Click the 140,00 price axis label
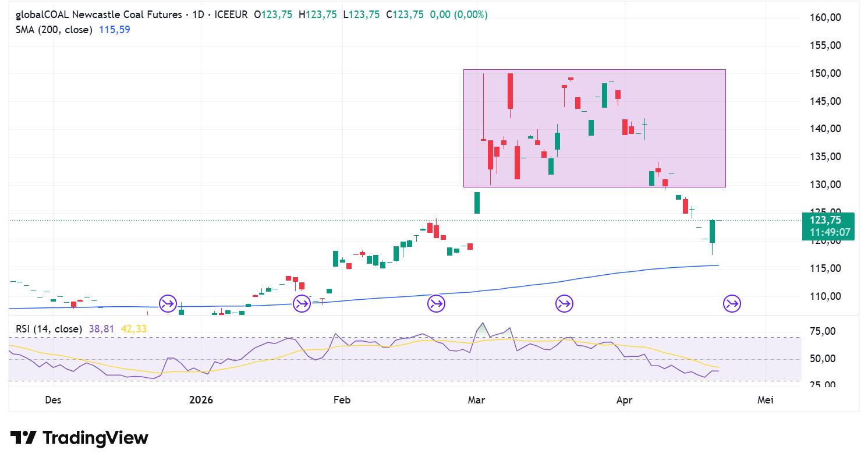 [x=826, y=129]
